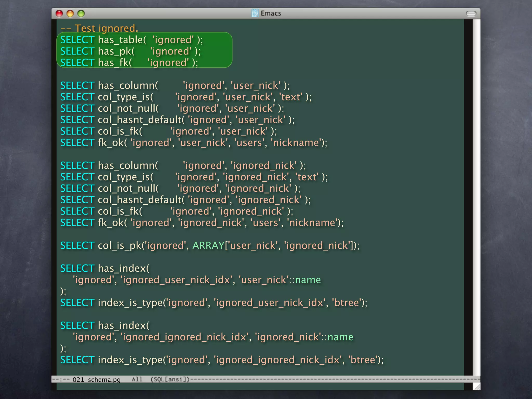Click the has_pk( 'ignored' ) line

[130, 51]
